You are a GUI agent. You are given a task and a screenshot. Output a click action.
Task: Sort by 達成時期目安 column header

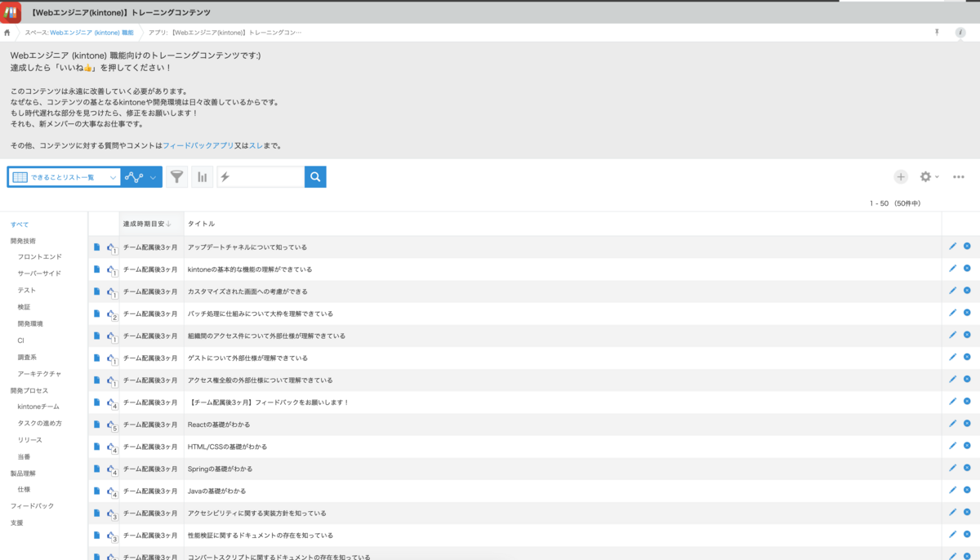tap(147, 224)
